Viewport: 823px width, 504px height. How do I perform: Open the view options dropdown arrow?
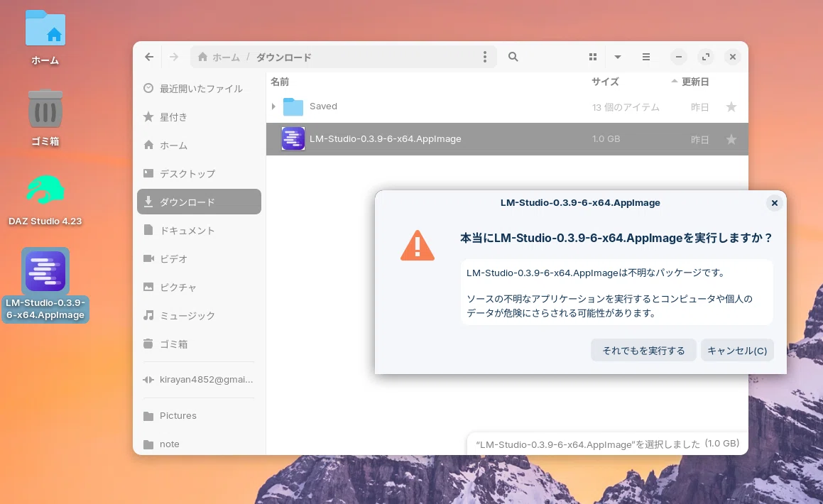(x=617, y=57)
